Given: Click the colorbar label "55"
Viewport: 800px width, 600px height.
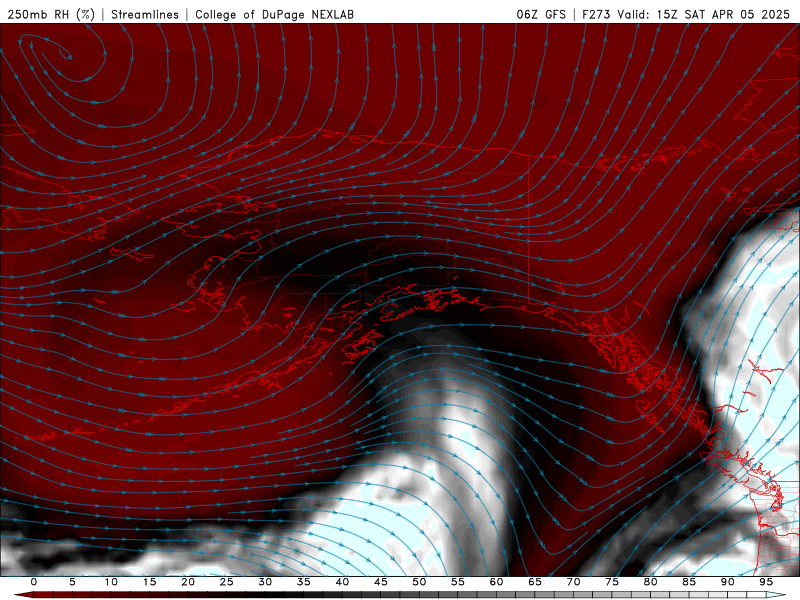Looking at the screenshot, I should pyautogui.click(x=458, y=582).
